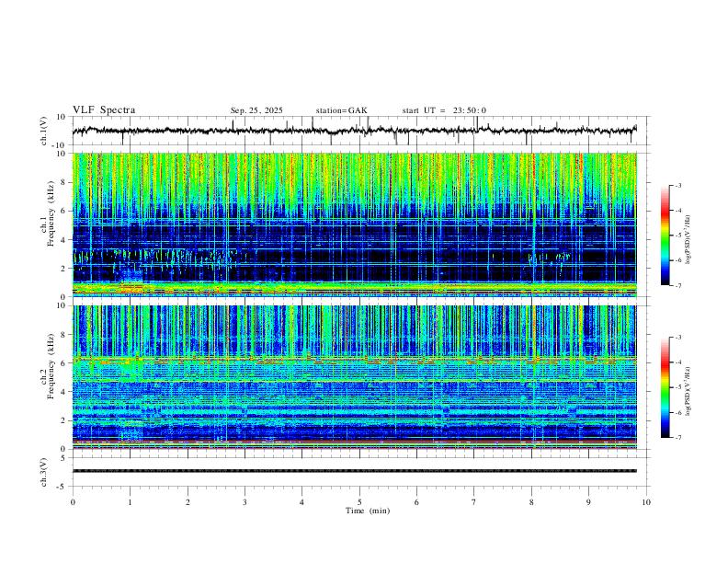
Task: Click inside the ch.1 spectrogram panel
Action: pos(355,224)
